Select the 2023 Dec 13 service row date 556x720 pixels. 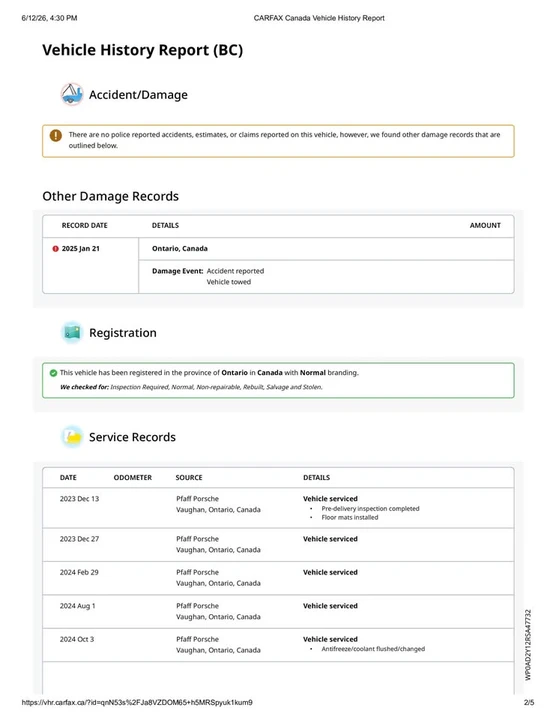(79, 499)
